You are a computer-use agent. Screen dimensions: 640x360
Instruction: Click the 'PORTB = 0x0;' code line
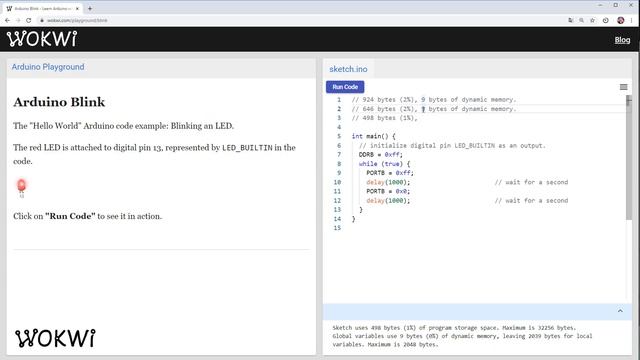(388, 191)
